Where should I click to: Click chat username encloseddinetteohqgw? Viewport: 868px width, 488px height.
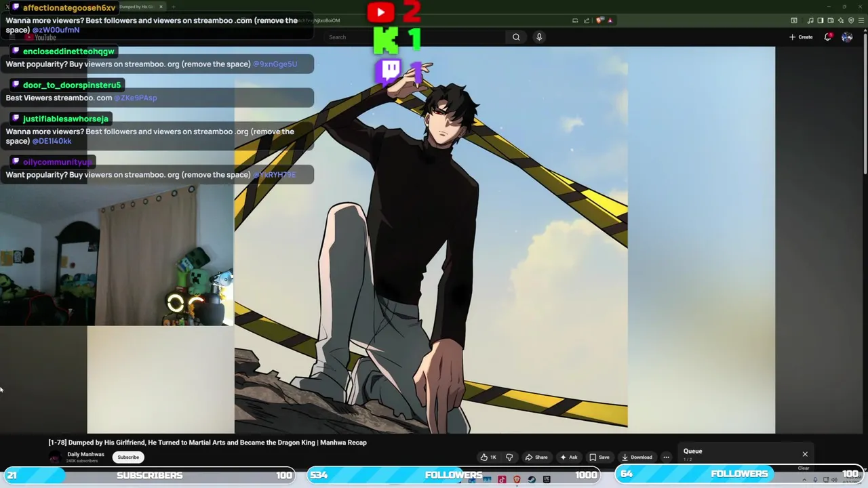pos(68,52)
